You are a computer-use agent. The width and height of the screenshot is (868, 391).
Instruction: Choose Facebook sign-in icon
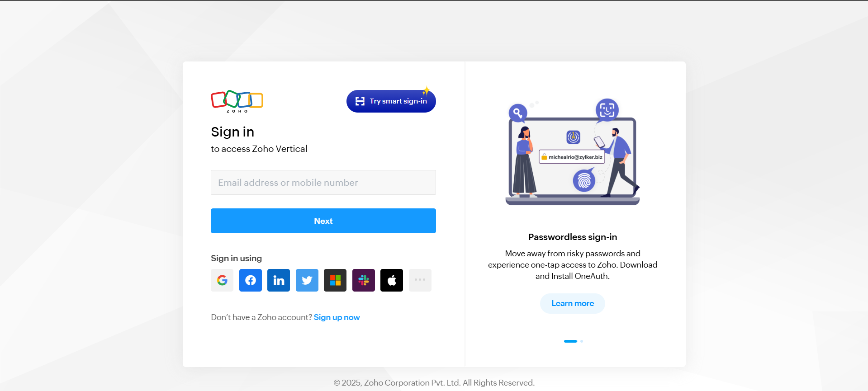(x=251, y=280)
